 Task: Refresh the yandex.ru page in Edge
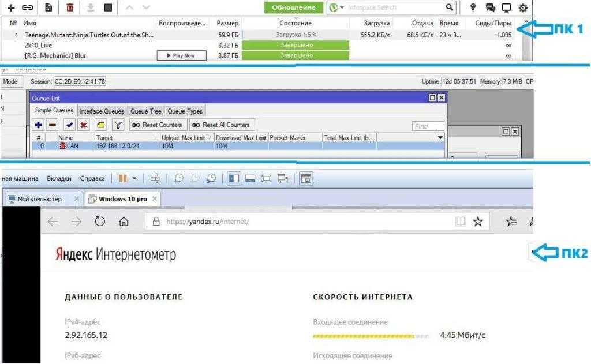point(100,222)
